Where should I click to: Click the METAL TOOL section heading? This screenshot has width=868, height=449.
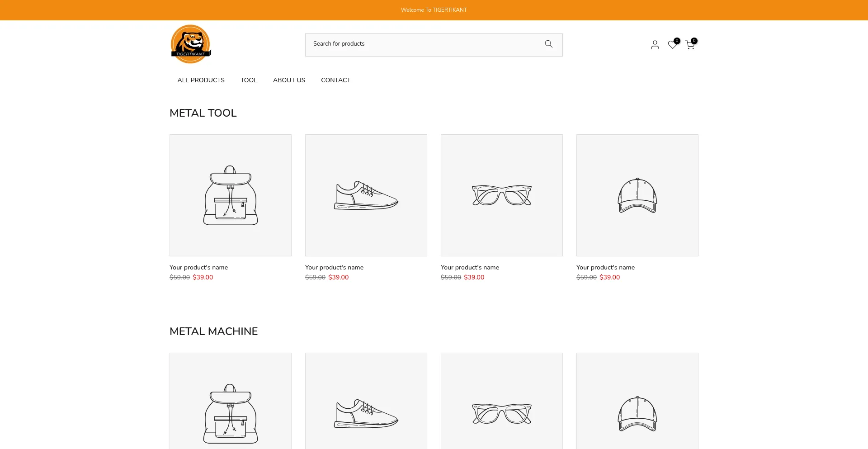pos(203,113)
